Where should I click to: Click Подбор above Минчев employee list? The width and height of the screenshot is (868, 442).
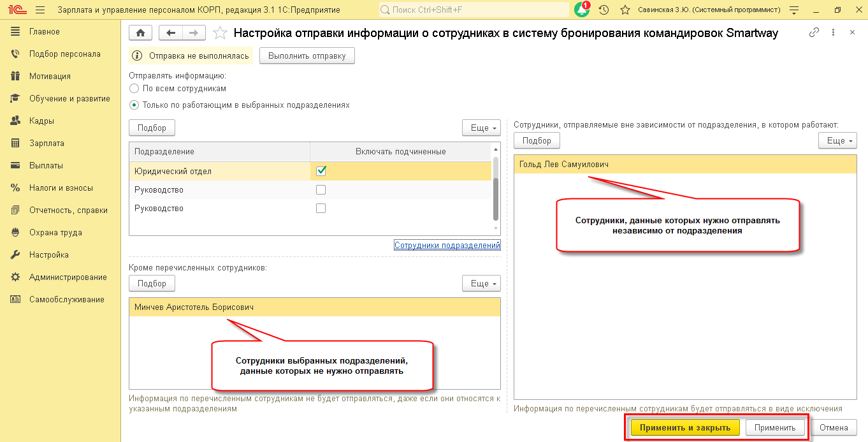[152, 283]
